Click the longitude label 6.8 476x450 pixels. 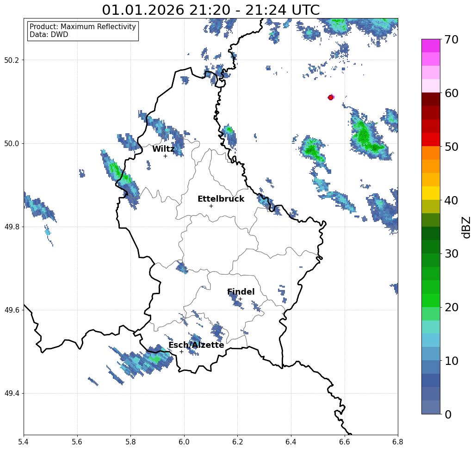tap(398, 442)
